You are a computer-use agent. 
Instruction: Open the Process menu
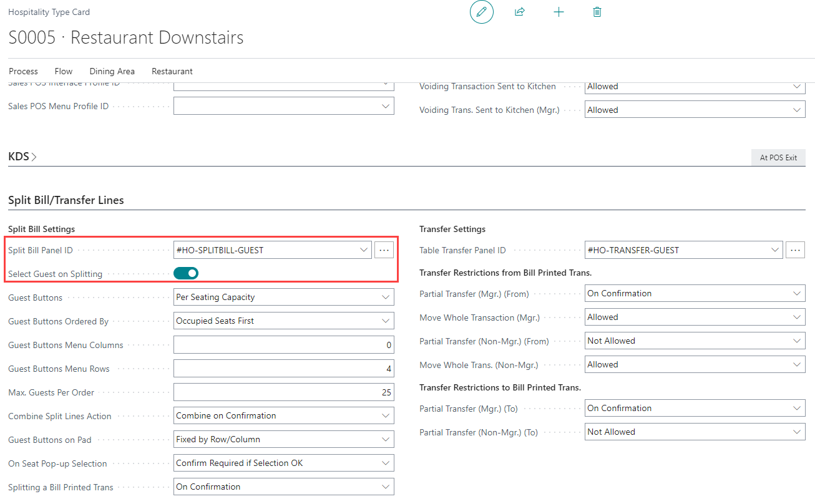(x=23, y=71)
